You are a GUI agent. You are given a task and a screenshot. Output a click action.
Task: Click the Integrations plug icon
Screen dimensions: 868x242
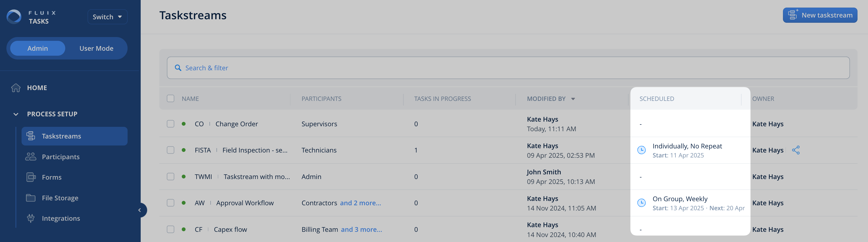[31, 218]
